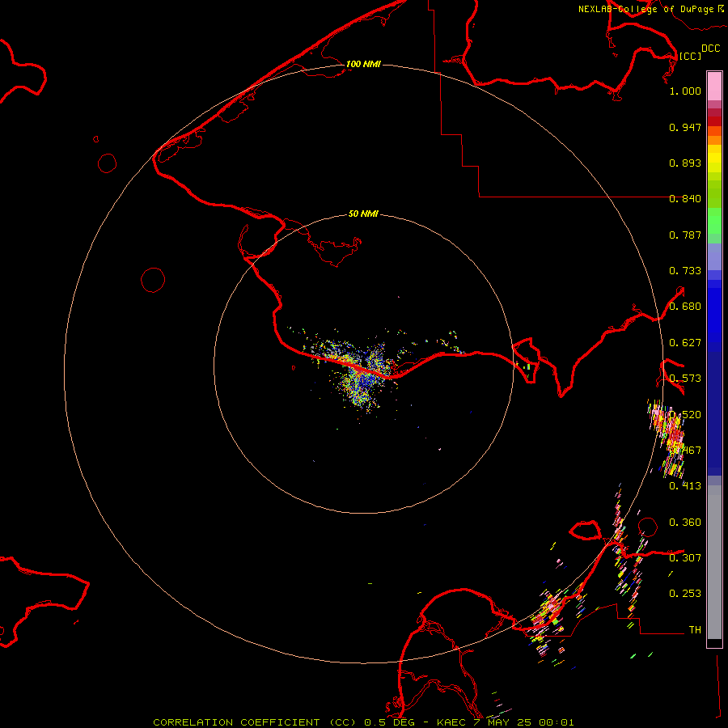Pick the red segment of the CC color bar
The width and height of the screenshot is (728, 728).
pyautogui.click(x=714, y=121)
